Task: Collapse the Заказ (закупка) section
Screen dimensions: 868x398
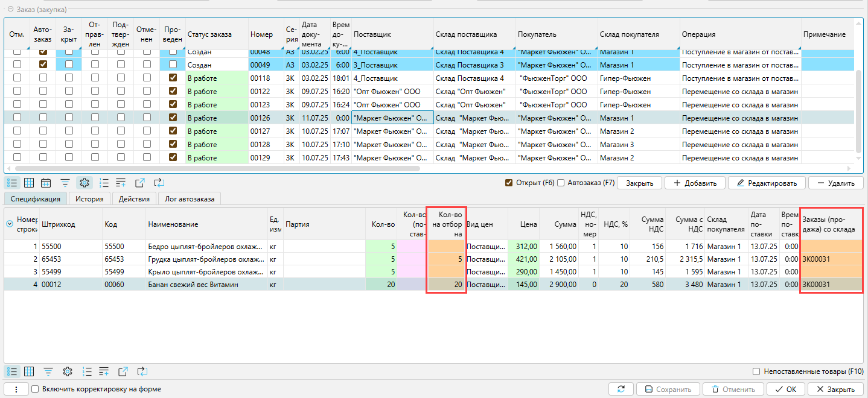Action: click(x=10, y=10)
